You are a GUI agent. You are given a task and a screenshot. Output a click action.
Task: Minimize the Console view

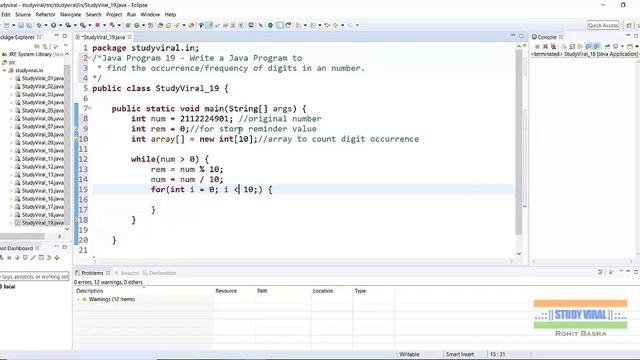tap(628, 36)
